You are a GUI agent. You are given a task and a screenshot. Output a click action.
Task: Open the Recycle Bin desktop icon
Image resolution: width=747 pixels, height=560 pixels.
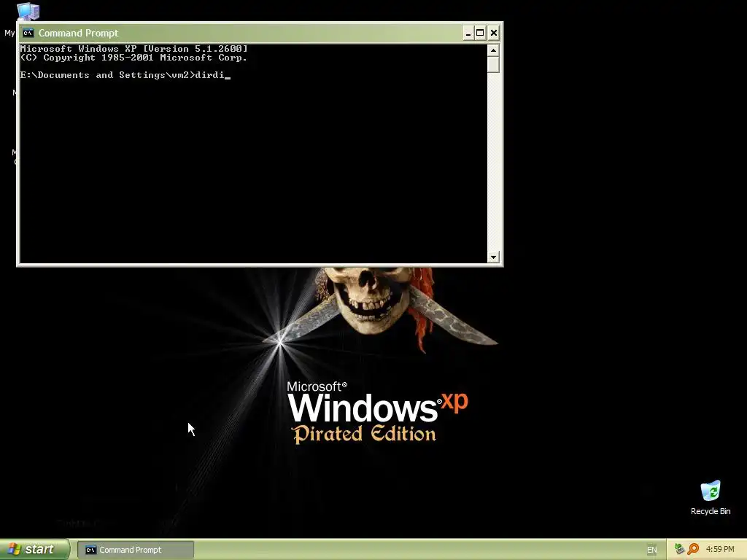(x=711, y=497)
